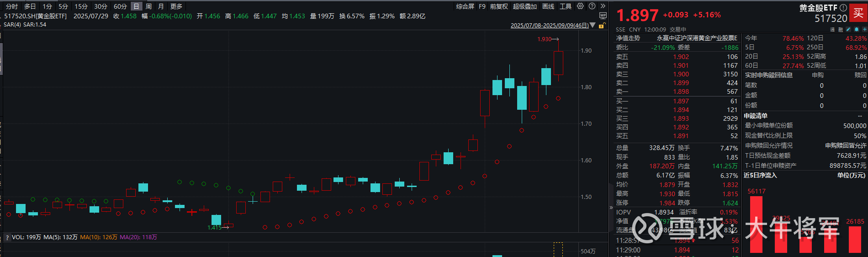Click the 今年 78.46% return value

[793, 38]
